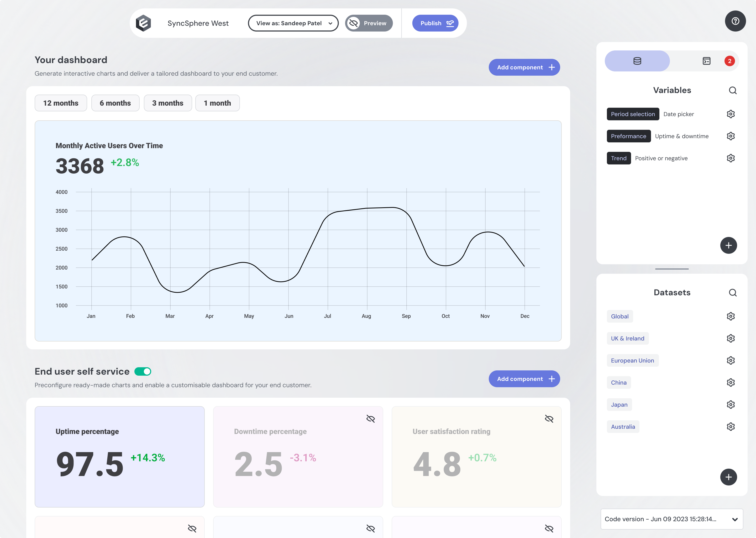Select the Preformance variable tag
756x538 pixels.
629,136
